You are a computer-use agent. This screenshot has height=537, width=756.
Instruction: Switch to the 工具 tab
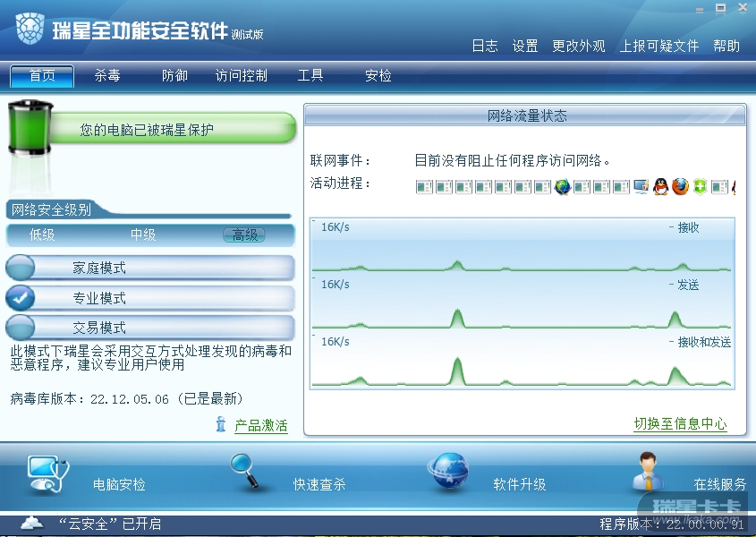(x=310, y=75)
